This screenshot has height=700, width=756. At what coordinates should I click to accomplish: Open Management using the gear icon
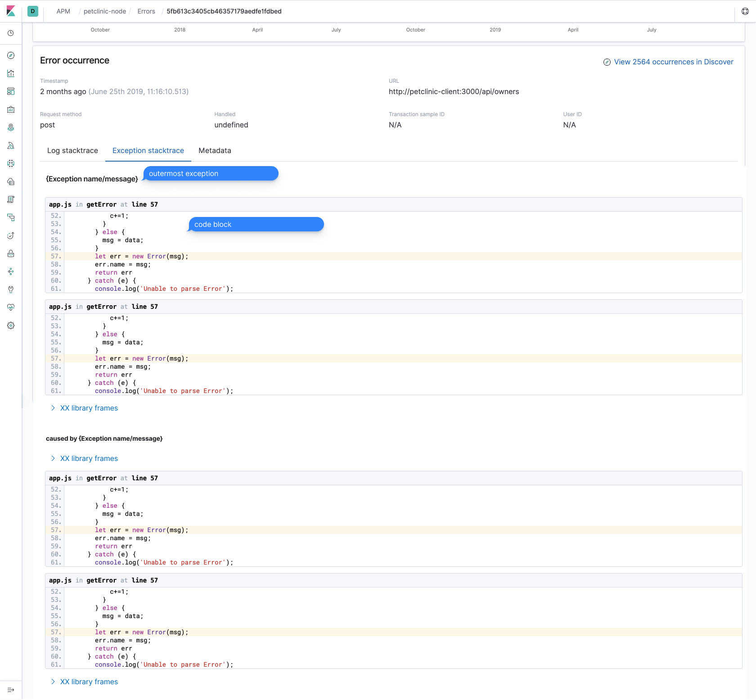(11, 325)
